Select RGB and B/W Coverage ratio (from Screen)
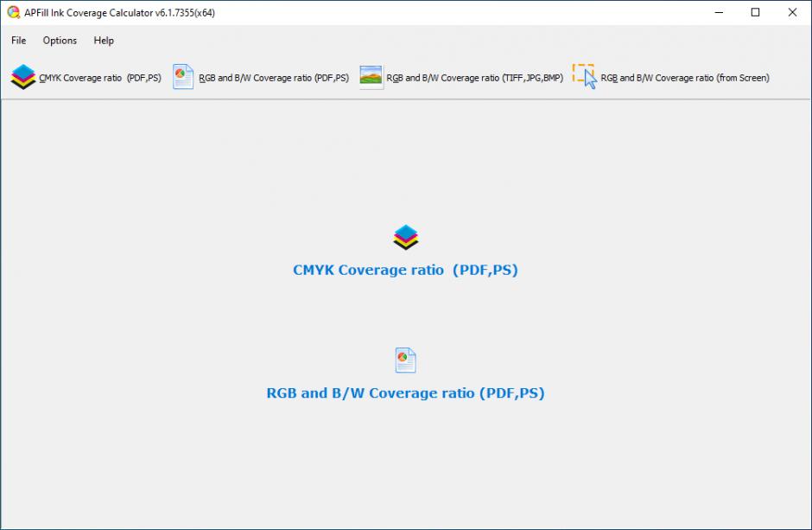 [685, 78]
